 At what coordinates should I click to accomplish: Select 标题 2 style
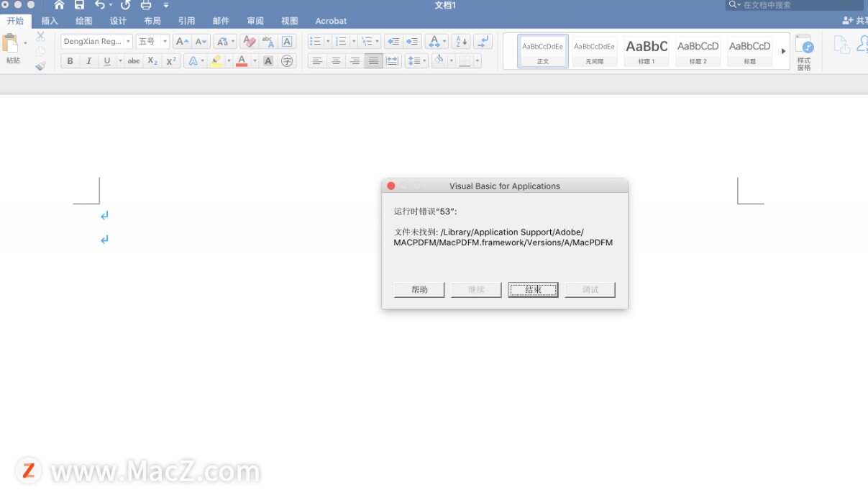pyautogui.click(x=698, y=51)
